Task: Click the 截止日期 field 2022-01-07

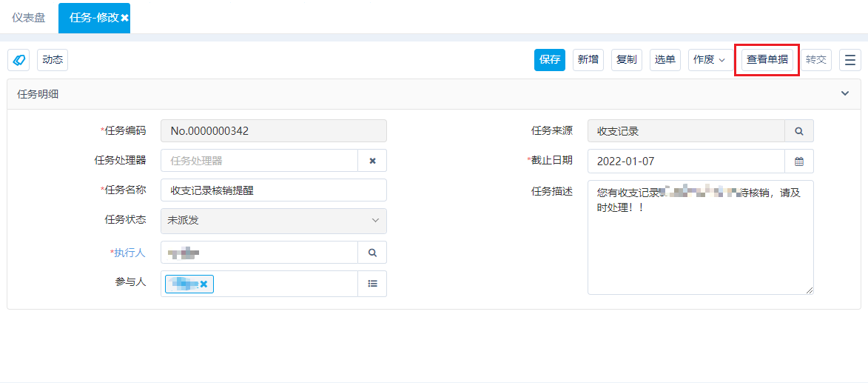Action: coord(686,161)
